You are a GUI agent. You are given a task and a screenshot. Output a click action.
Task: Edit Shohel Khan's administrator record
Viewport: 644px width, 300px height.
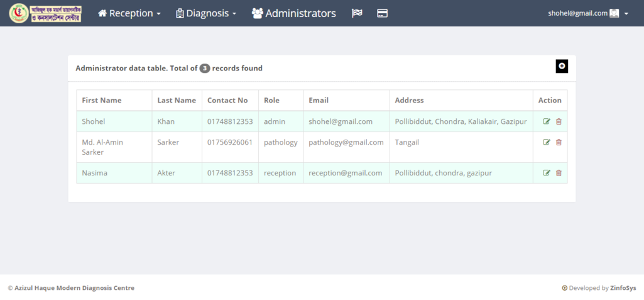[x=547, y=121]
